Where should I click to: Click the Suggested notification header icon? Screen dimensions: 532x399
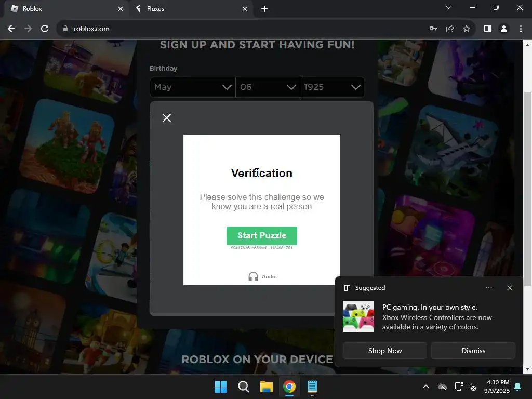tap(347, 288)
